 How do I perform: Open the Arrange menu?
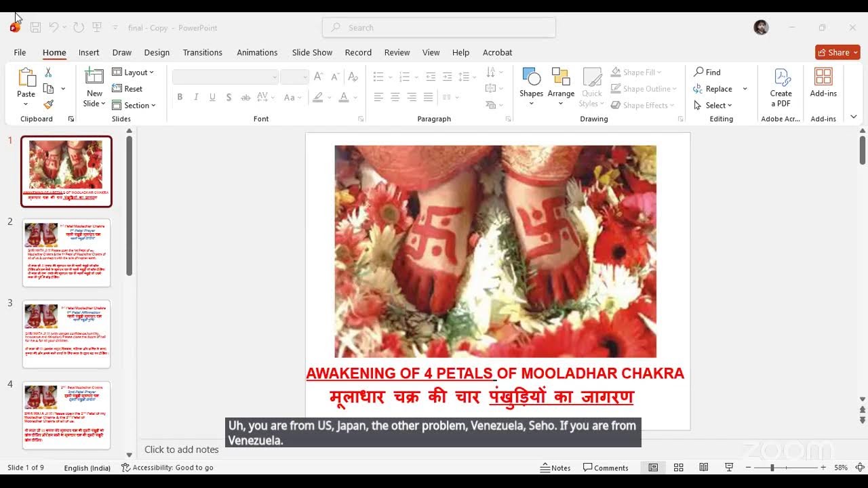561,86
